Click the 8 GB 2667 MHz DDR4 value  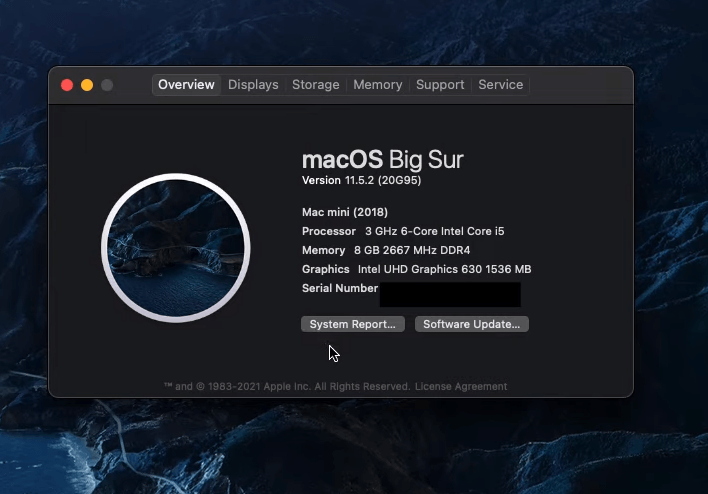(412, 250)
